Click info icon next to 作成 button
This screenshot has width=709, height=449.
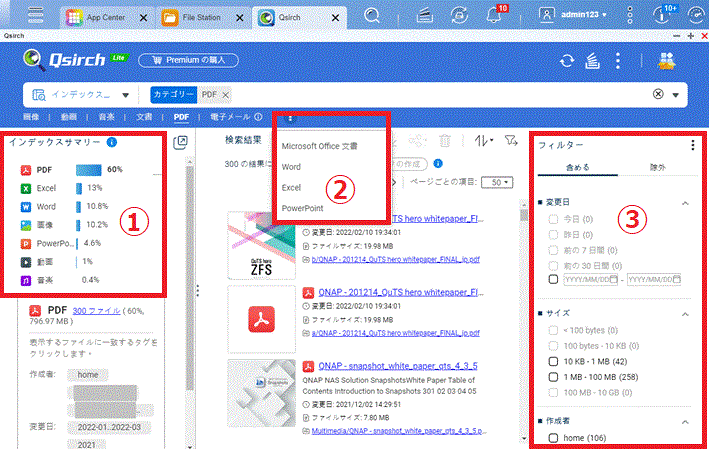[438, 163]
